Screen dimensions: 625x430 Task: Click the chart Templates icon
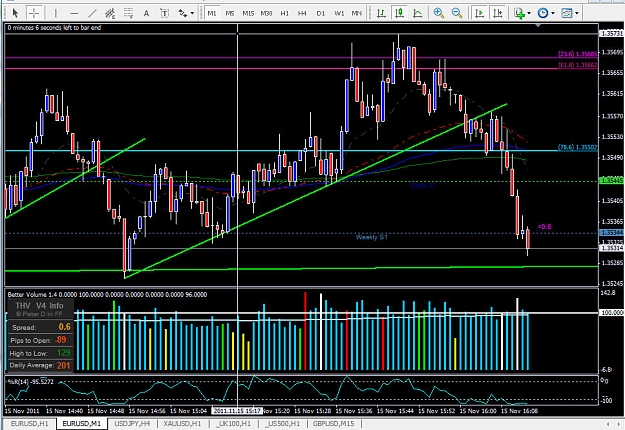pyautogui.click(x=566, y=13)
